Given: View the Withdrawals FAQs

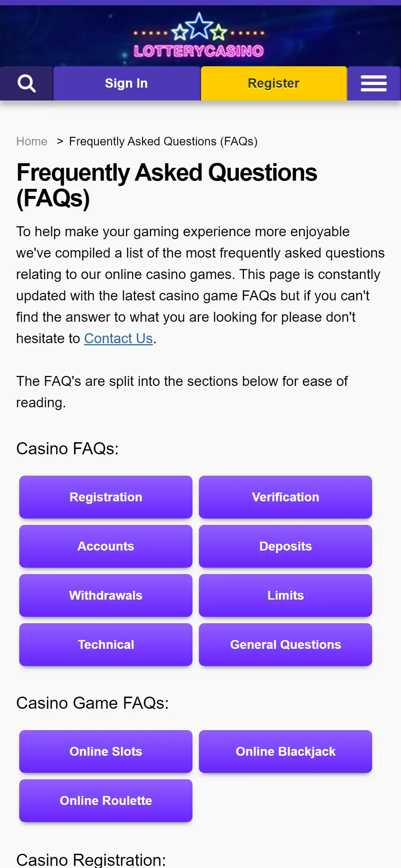Looking at the screenshot, I should [106, 595].
